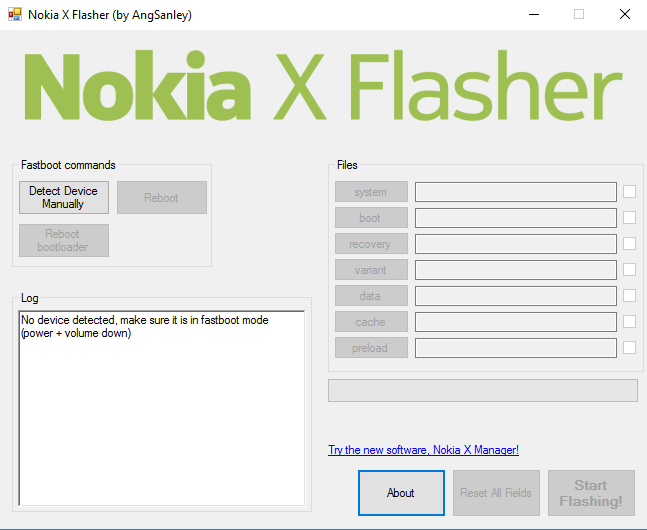Select the data file browse button
This screenshot has width=647, height=530.
[371, 296]
